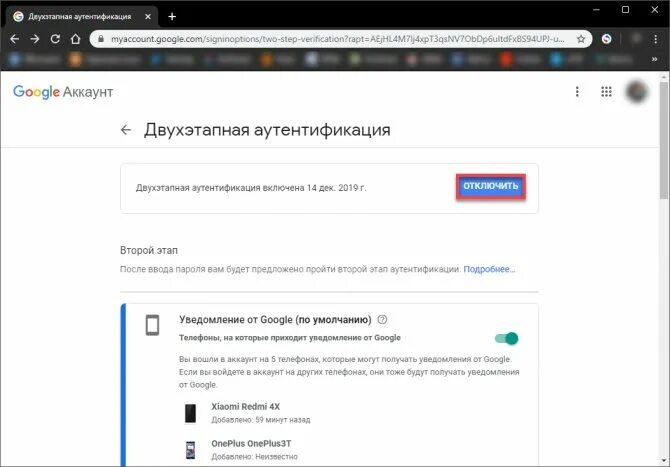Close the Двухэтапная аутентификация tab
The width and height of the screenshot is (670, 467).
click(148, 16)
